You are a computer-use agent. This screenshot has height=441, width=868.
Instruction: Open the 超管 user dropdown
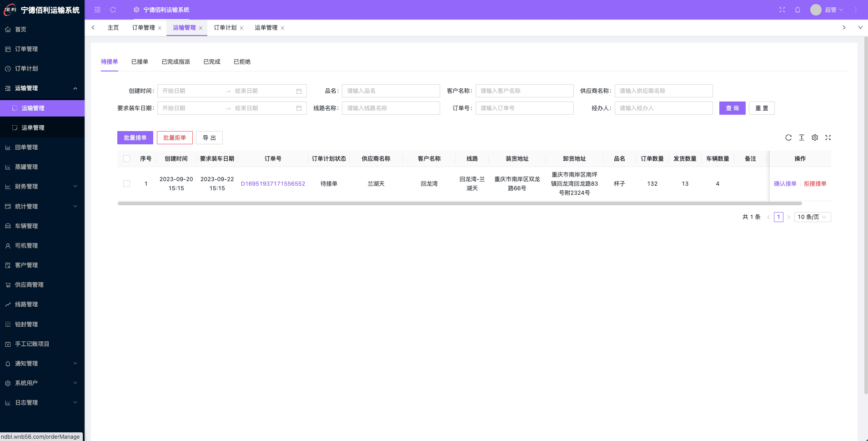point(833,10)
